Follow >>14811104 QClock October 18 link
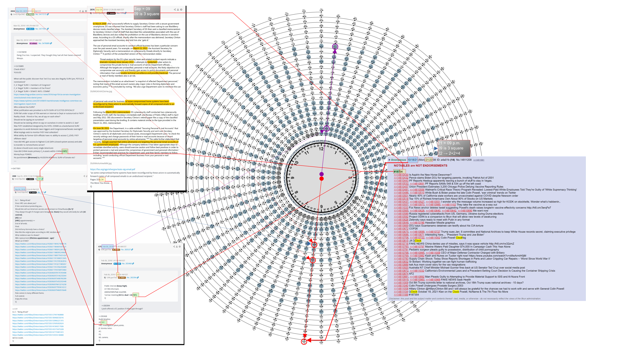Screen dimensions: 644x354 [x=401, y=291]
